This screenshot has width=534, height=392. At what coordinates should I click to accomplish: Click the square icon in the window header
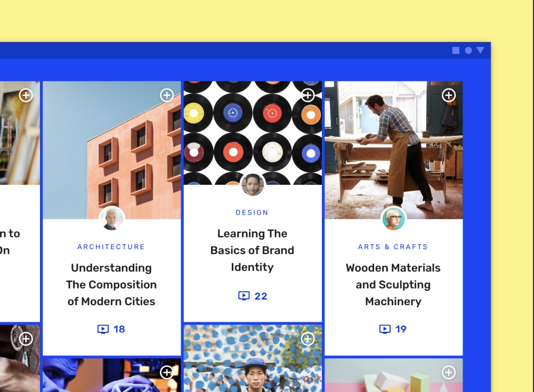(456, 51)
